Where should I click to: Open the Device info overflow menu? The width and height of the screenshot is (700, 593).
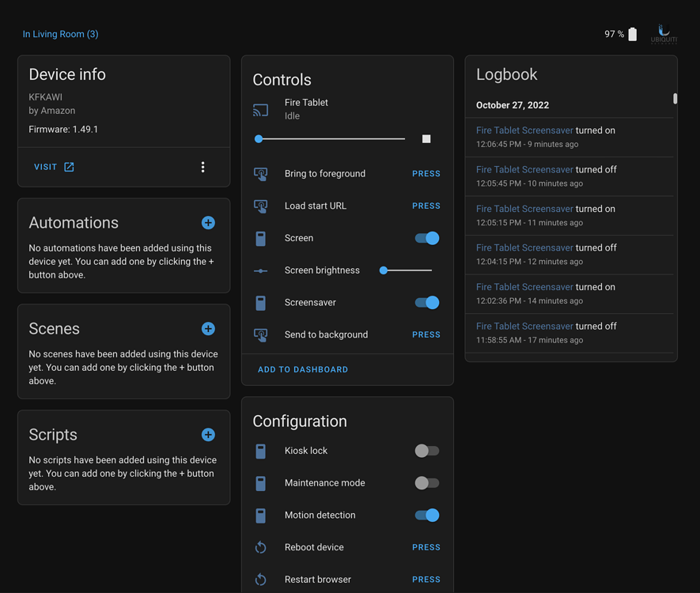tap(202, 167)
